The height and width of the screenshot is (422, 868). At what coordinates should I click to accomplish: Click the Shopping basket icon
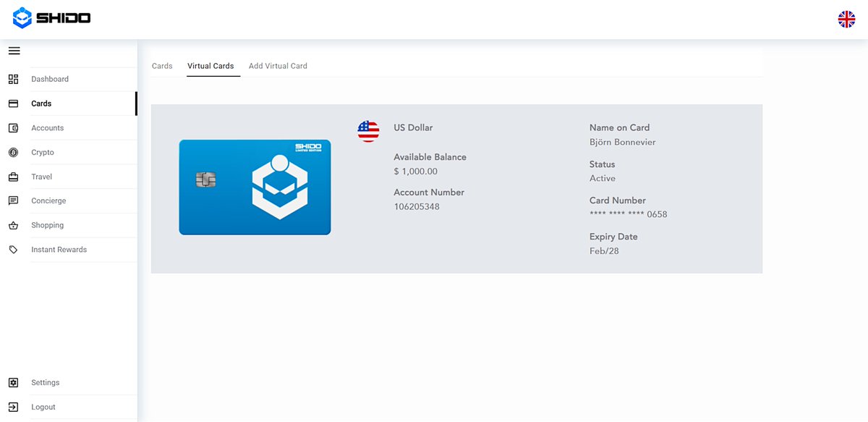13,225
